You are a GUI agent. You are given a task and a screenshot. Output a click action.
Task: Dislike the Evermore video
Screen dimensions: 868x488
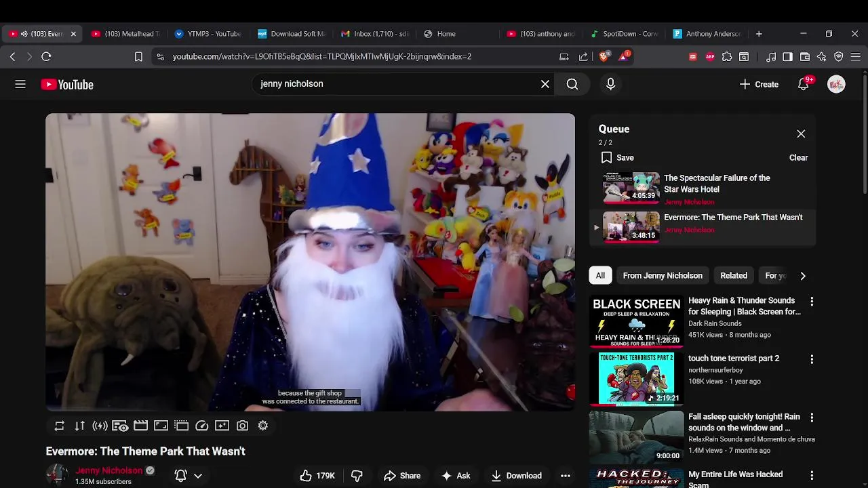point(357,476)
